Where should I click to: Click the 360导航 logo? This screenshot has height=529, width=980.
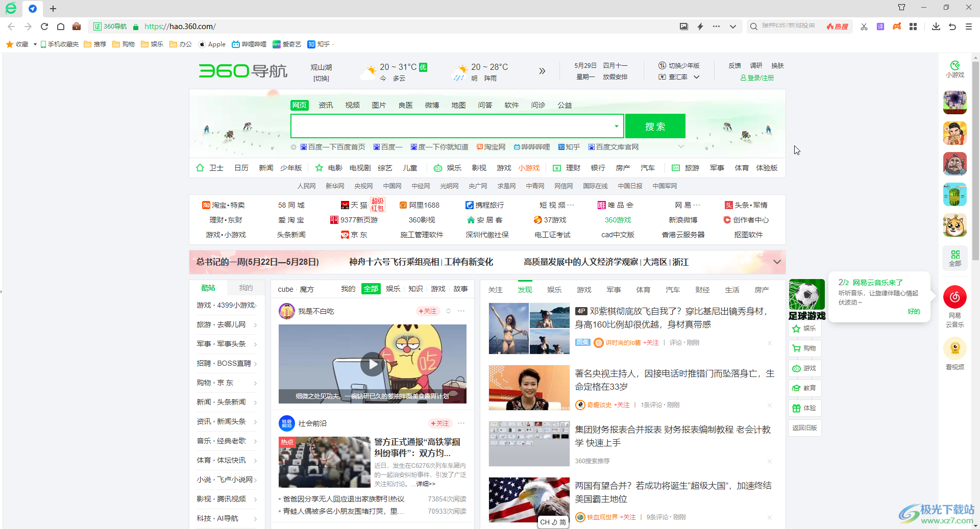(x=243, y=70)
